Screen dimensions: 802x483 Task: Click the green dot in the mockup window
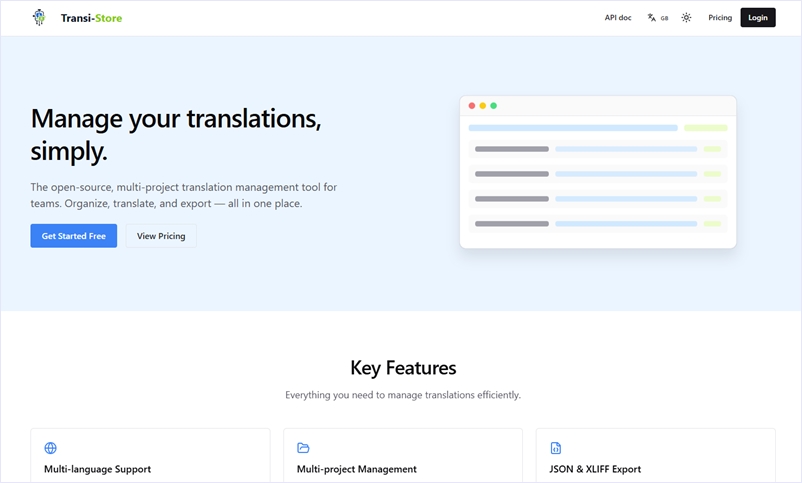(x=494, y=106)
